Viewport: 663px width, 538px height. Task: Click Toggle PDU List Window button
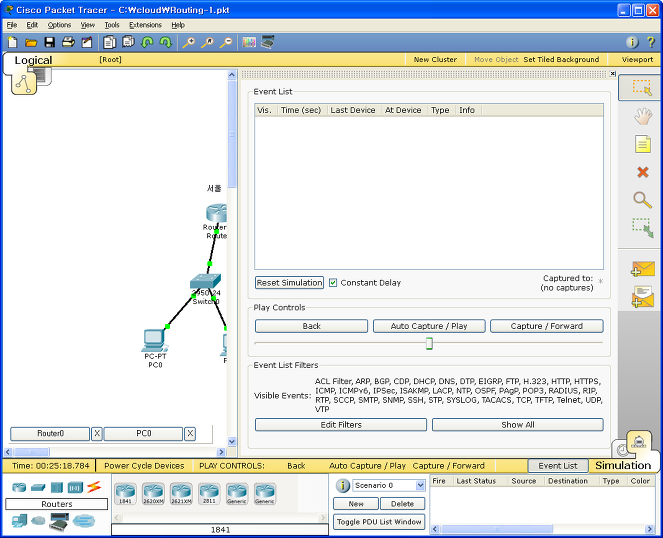(x=379, y=522)
